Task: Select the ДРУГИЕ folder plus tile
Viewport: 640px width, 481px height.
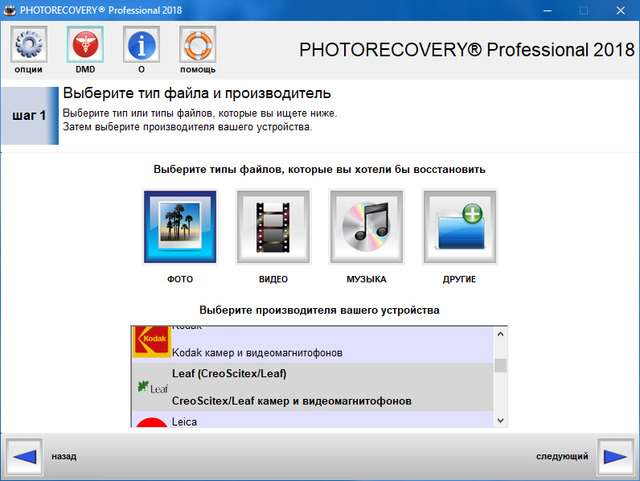Action: tap(460, 227)
